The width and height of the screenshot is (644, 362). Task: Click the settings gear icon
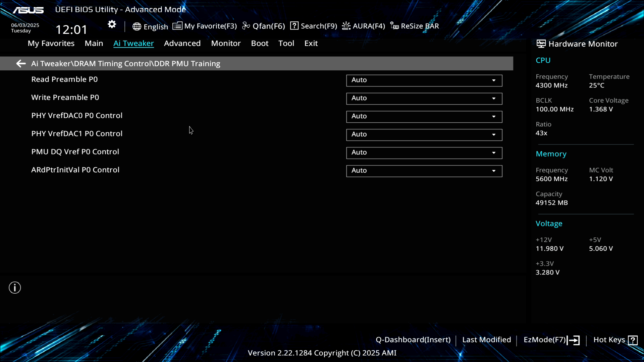[112, 24]
